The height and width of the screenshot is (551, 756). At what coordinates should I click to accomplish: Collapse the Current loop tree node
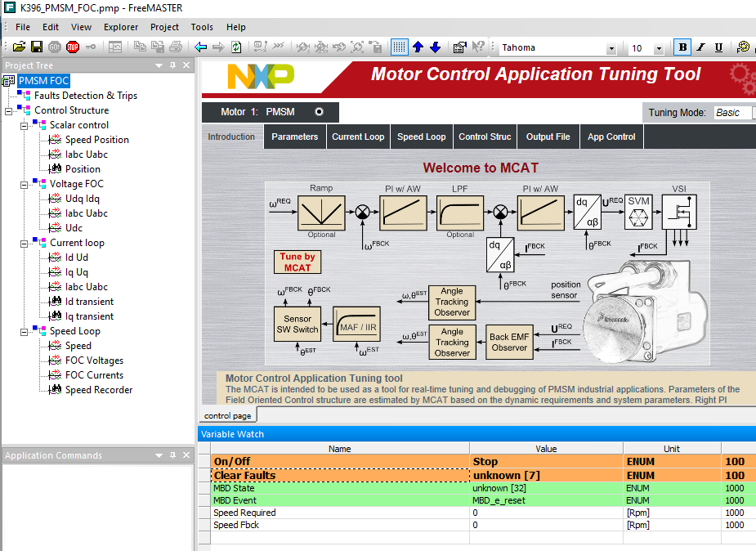tap(24, 244)
